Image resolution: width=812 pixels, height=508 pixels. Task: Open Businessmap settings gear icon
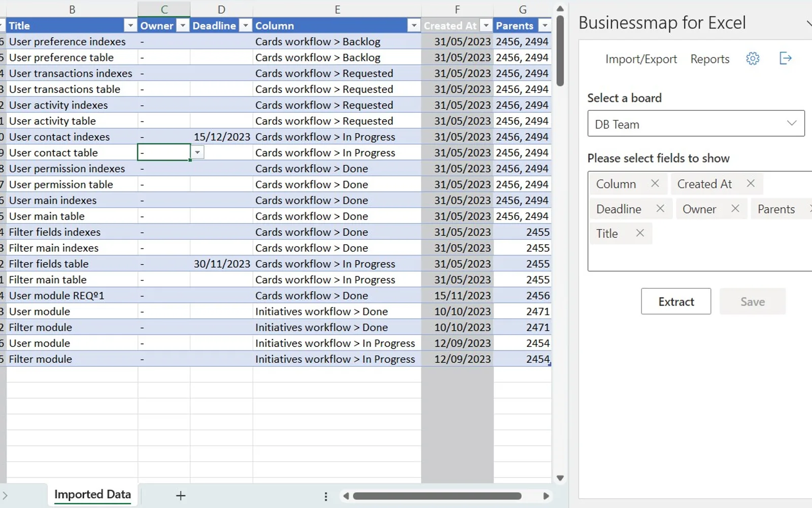coord(753,58)
